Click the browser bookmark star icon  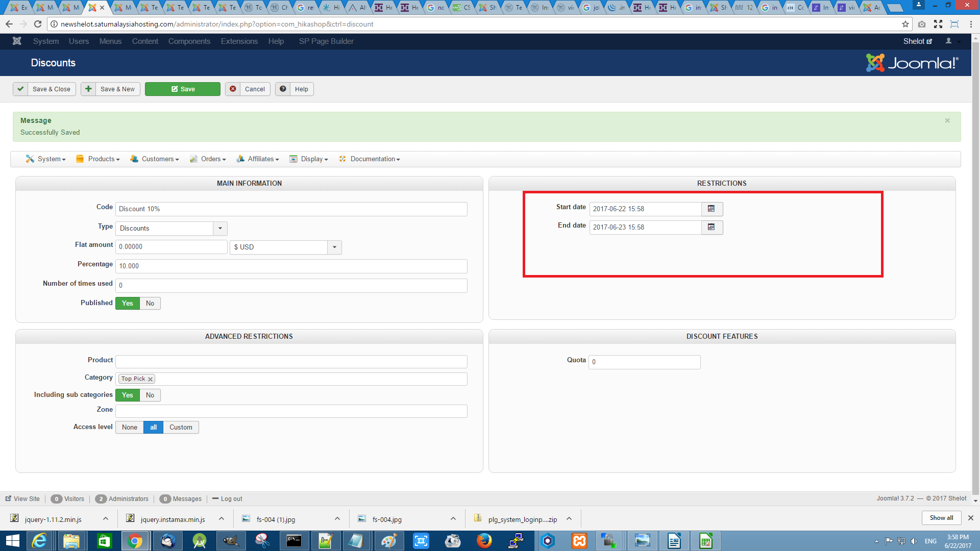pos(905,24)
